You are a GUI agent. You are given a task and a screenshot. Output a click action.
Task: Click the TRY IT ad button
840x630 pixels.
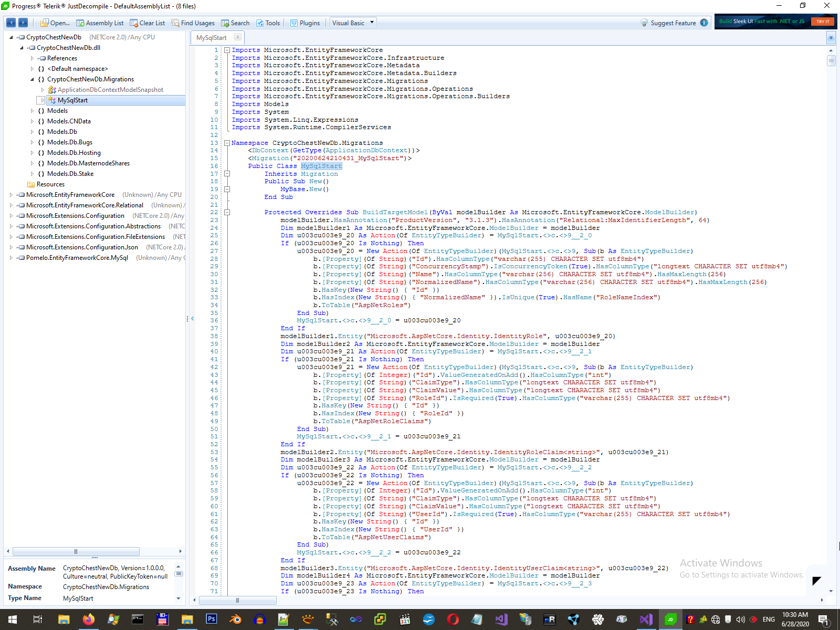[823, 22]
